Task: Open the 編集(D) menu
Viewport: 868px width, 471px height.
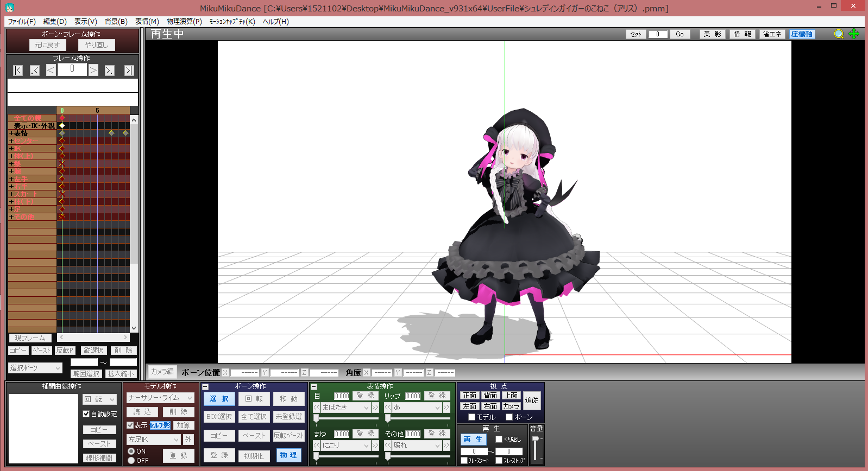Action: (55, 22)
